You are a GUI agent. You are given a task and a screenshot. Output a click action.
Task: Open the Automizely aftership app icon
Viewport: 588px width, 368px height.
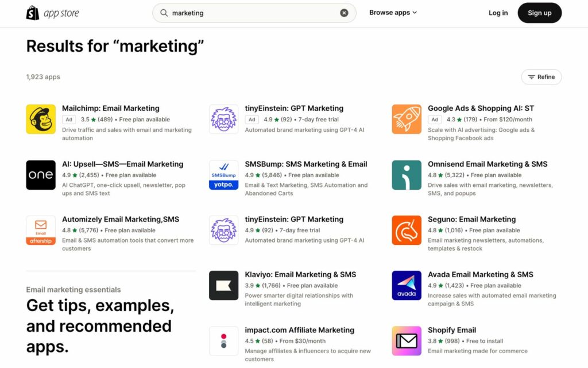41,230
